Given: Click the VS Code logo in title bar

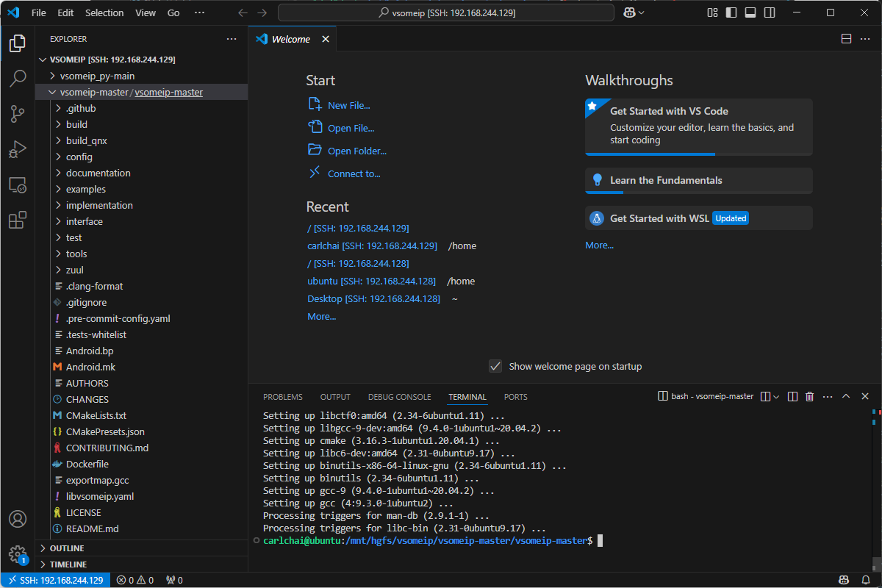Looking at the screenshot, I should point(12,12).
